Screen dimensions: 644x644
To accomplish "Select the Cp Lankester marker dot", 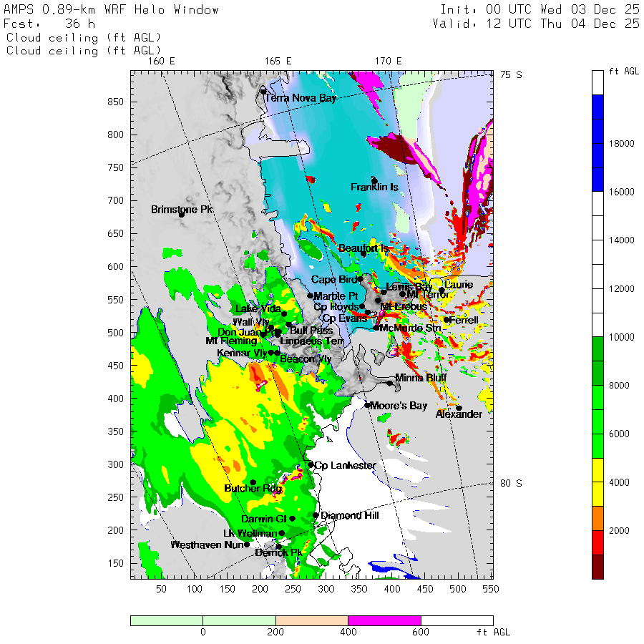I will (x=311, y=465).
